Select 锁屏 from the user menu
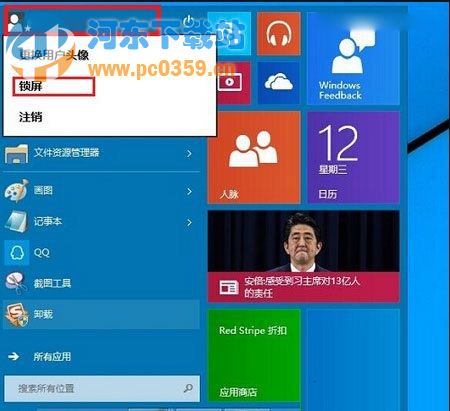 tap(54, 87)
